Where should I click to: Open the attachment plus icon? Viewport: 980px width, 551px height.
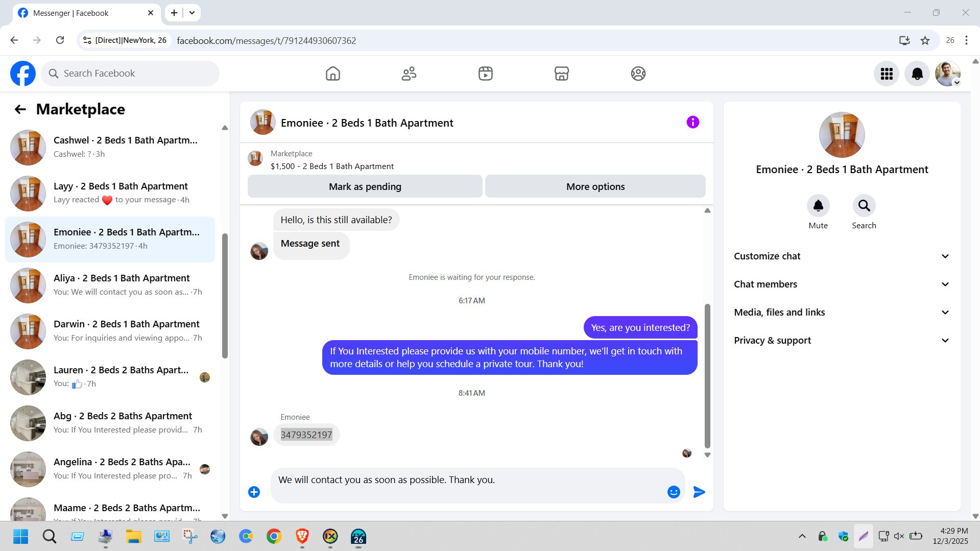(254, 492)
